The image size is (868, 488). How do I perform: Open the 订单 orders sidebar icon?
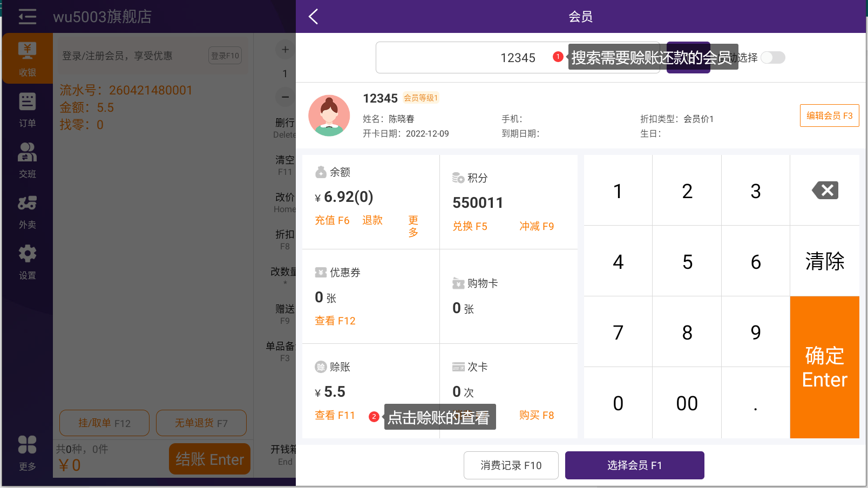point(28,110)
